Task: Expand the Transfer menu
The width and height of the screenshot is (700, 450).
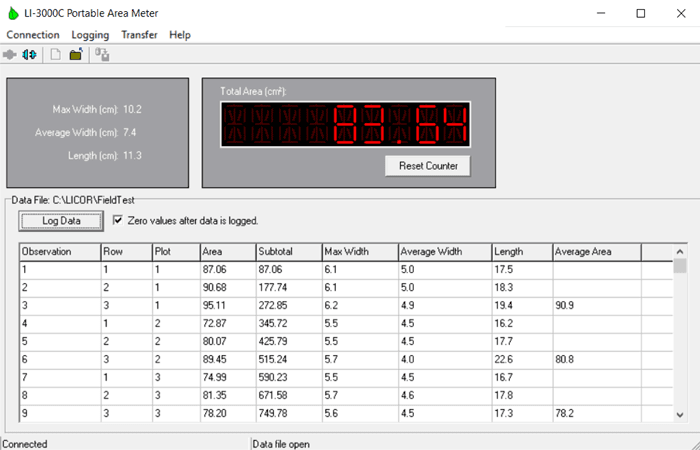Action: click(140, 34)
